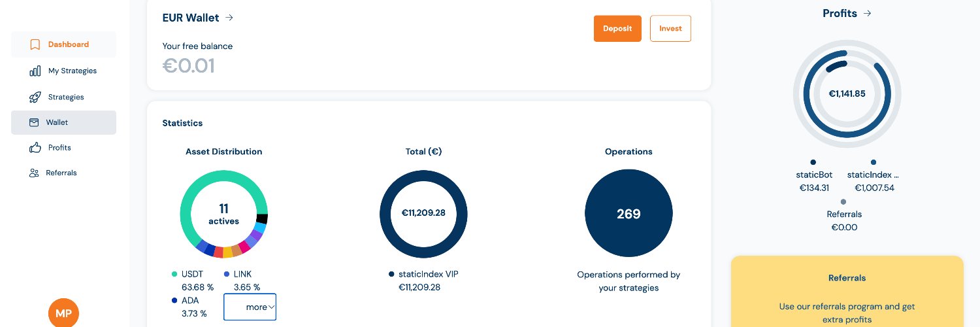Click the arrow next to the Profits heading
980x327 pixels.
click(867, 13)
